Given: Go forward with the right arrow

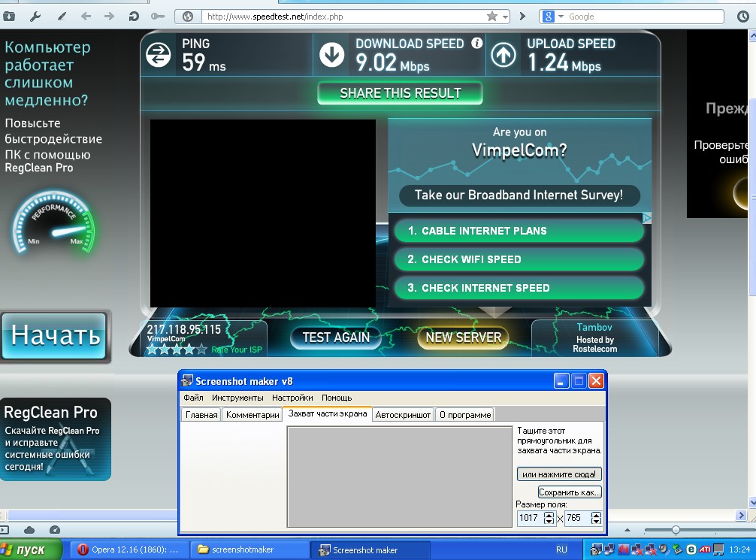Looking at the screenshot, I should point(110,17).
